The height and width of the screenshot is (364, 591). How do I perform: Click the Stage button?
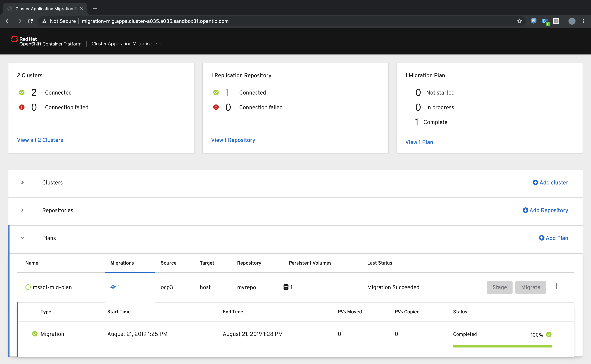[x=499, y=287]
